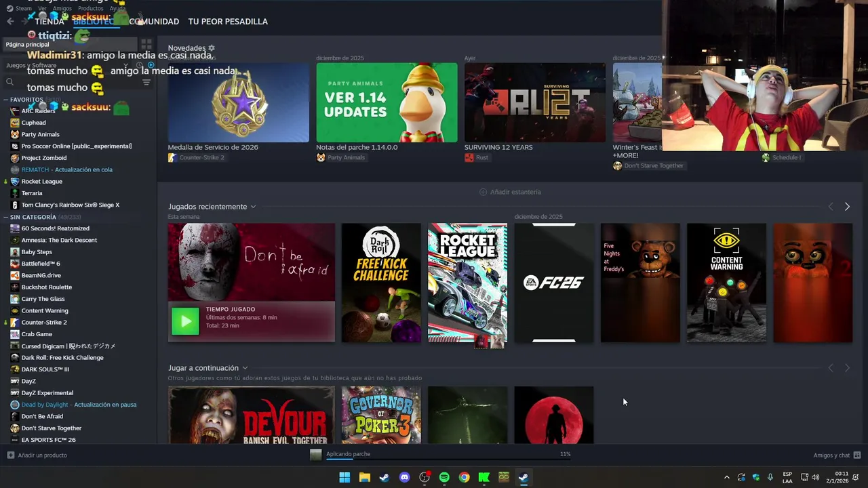Select Don't Be Afraid in sidebar

42,416
